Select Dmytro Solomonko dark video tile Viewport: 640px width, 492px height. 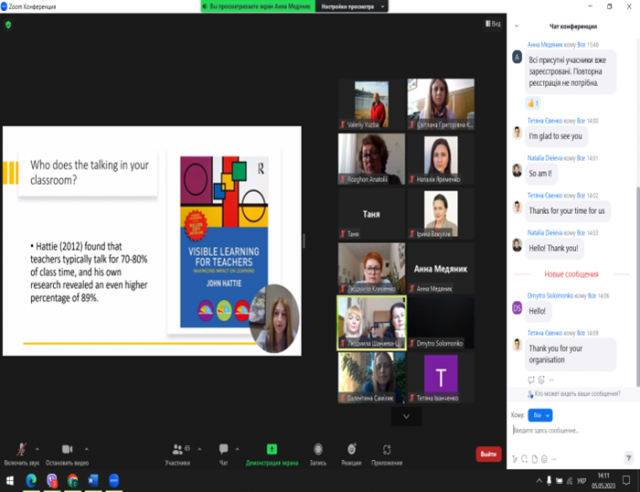click(441, 323)
